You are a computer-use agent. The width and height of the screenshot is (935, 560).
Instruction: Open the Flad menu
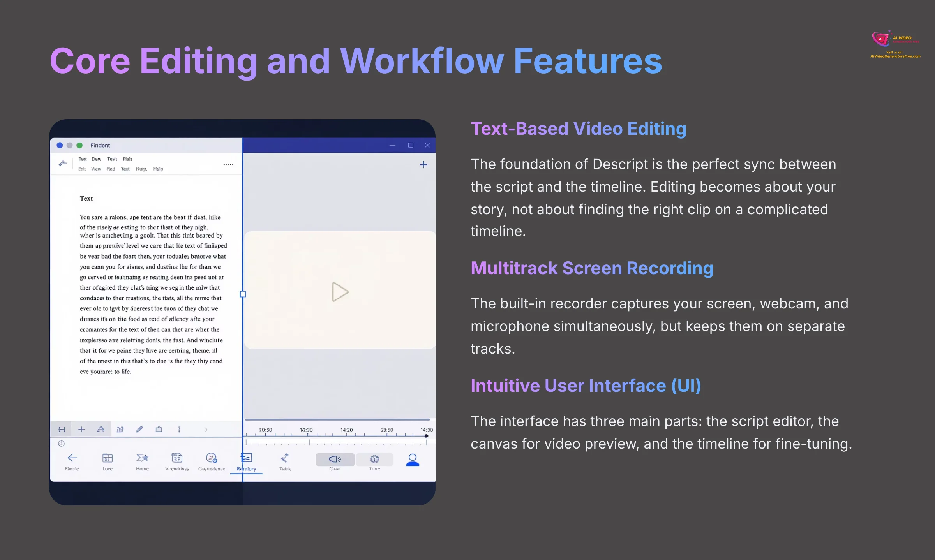point(111,169)
